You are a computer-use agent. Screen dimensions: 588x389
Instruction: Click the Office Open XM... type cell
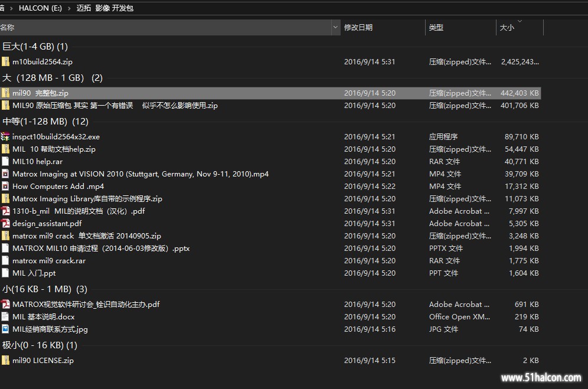point(459,316)
